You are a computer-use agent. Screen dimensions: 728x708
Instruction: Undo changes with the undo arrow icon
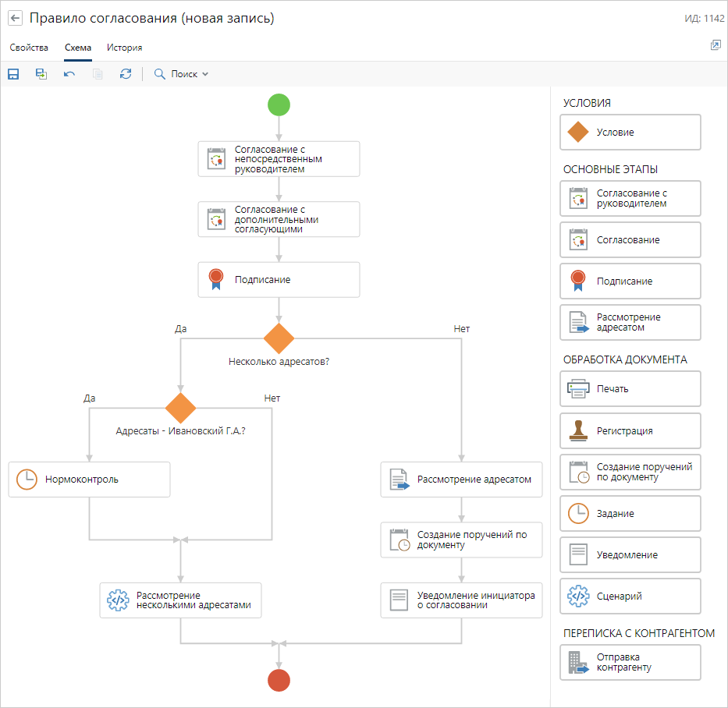click(69, 74)
